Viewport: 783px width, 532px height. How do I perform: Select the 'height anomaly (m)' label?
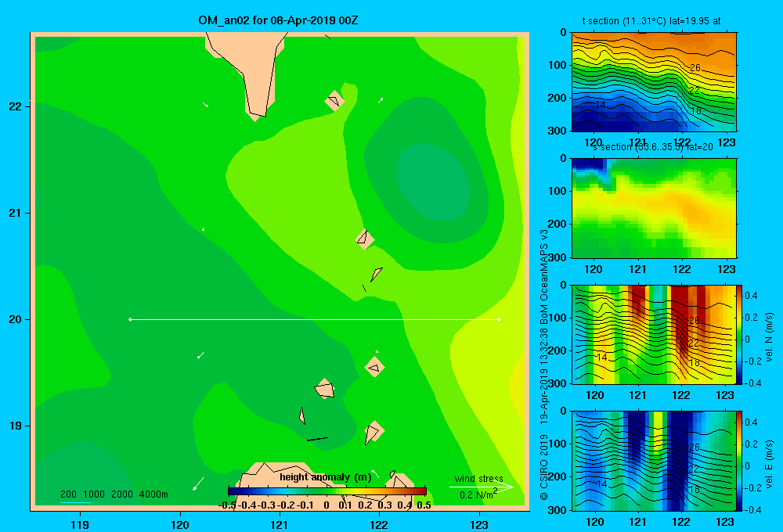click(x=326, y=477)
